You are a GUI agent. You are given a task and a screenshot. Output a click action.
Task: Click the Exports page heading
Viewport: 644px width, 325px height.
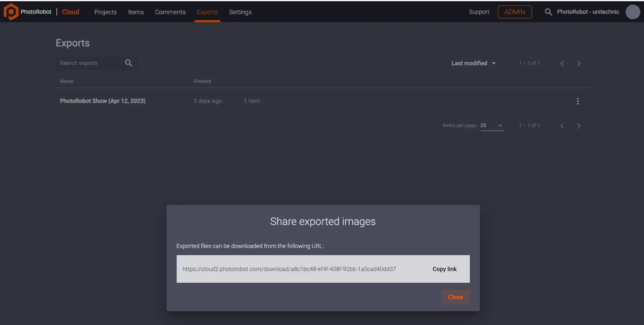pyautogui.click(x=73, y=43)
